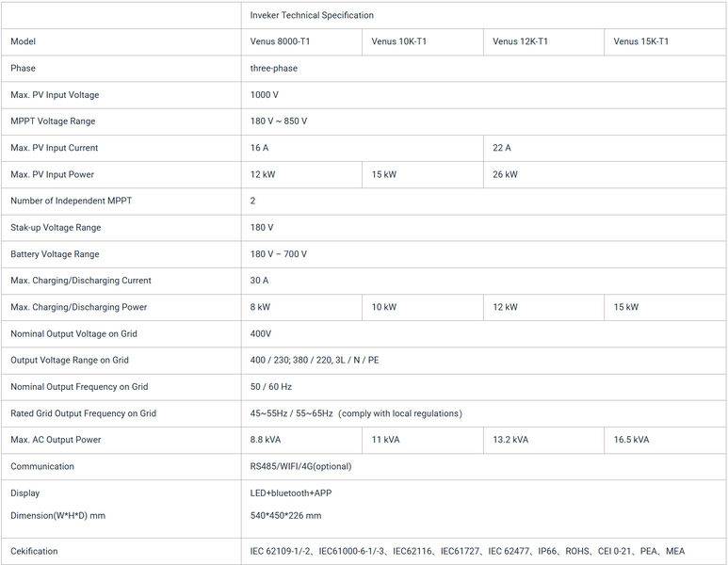Screen dimensions: 728x565
Task: Click the '22 A' current value
Action: point(501,148)
